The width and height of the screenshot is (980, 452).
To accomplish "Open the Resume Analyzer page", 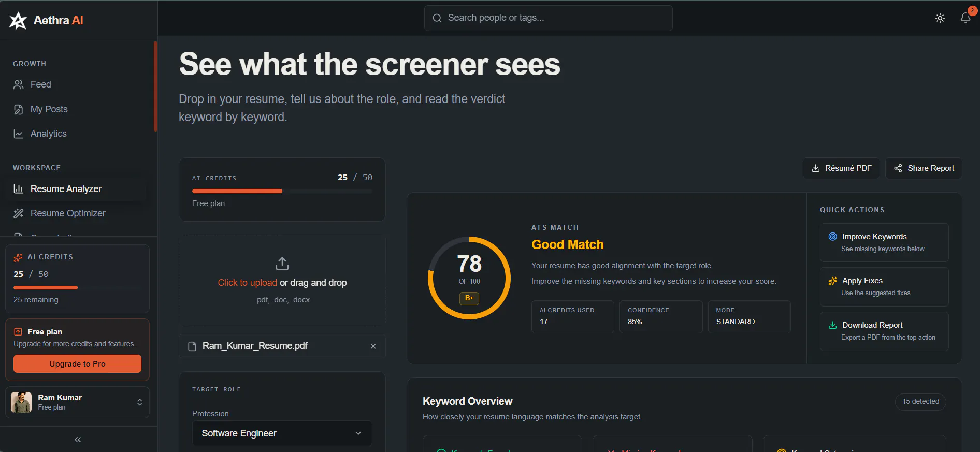I will [x=76, y=189].
